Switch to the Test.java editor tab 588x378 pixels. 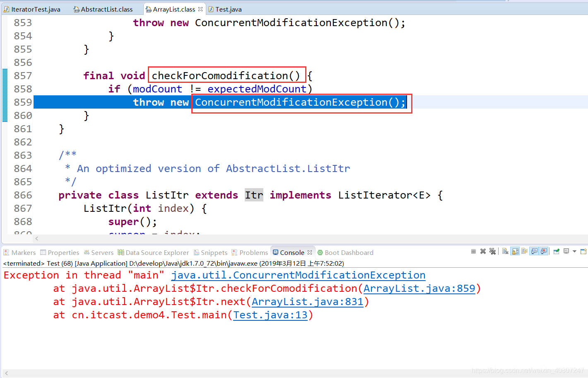point(225,9)
